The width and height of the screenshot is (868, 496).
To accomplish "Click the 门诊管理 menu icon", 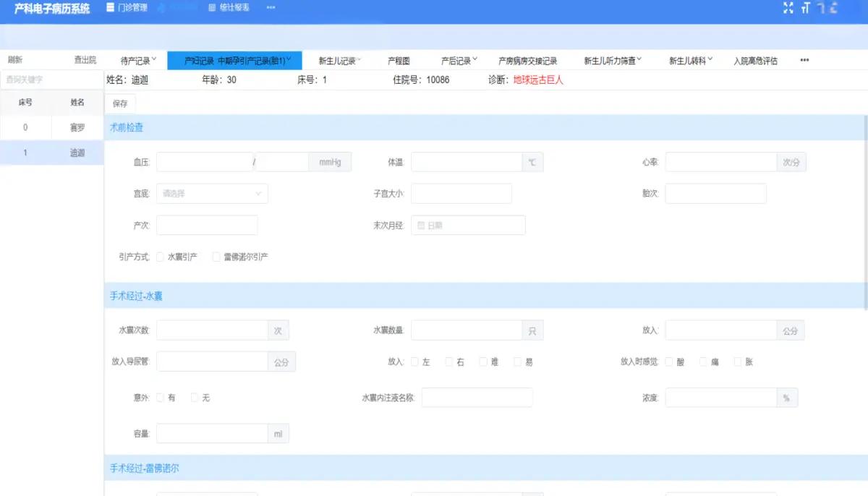I will click(x=110, y=8).
